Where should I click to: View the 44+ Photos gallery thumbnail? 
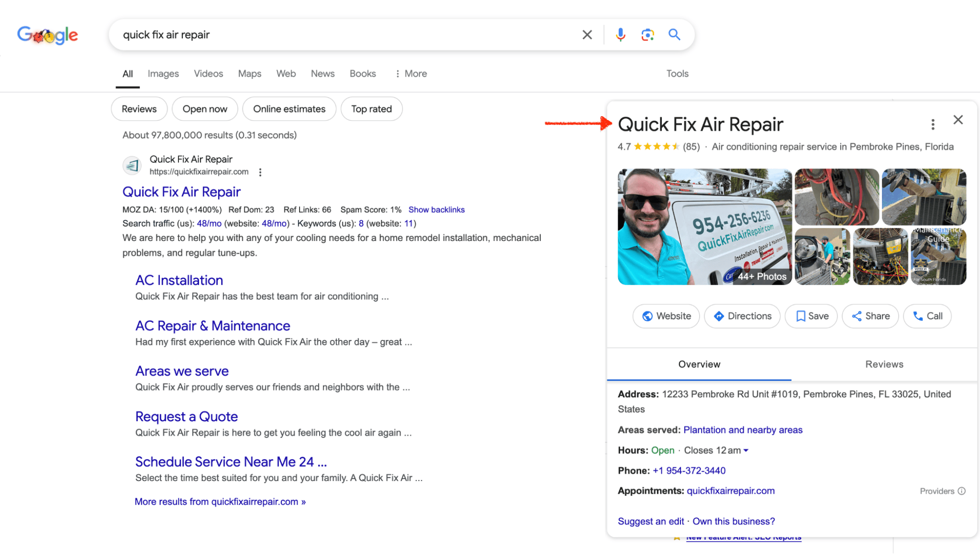[x=761, y=276]
